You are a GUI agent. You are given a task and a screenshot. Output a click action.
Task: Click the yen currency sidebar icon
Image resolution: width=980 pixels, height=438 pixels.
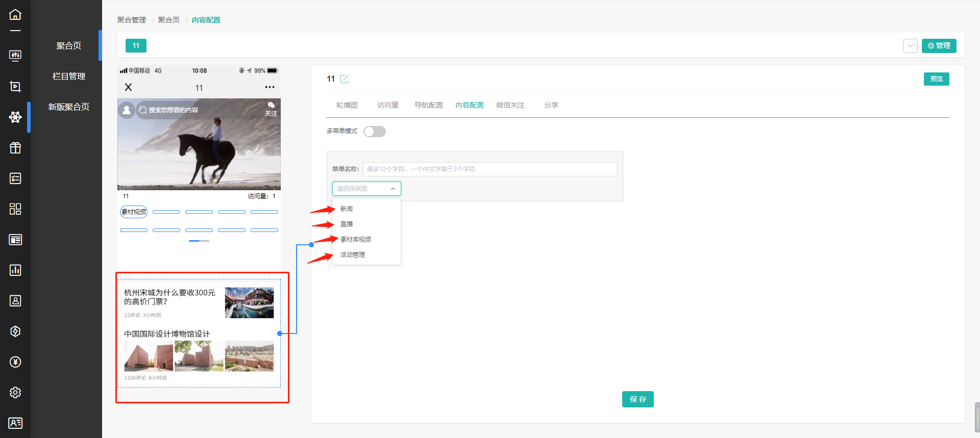click(15, 362)
